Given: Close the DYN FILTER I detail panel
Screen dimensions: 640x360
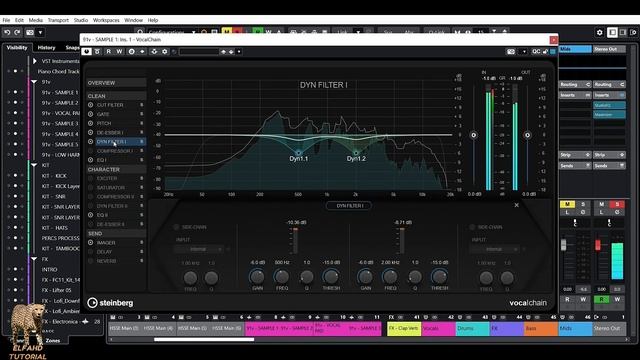Looking at the screenshot, I should (x=516, y=205).
